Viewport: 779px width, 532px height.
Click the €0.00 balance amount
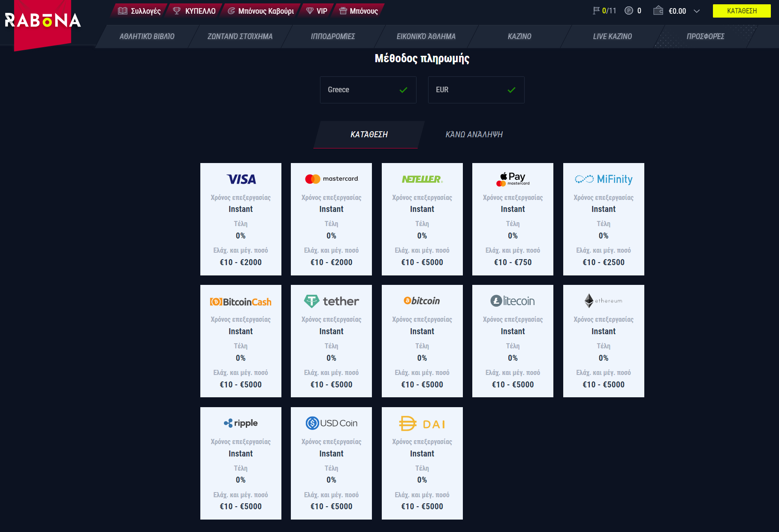pos(677,11)
